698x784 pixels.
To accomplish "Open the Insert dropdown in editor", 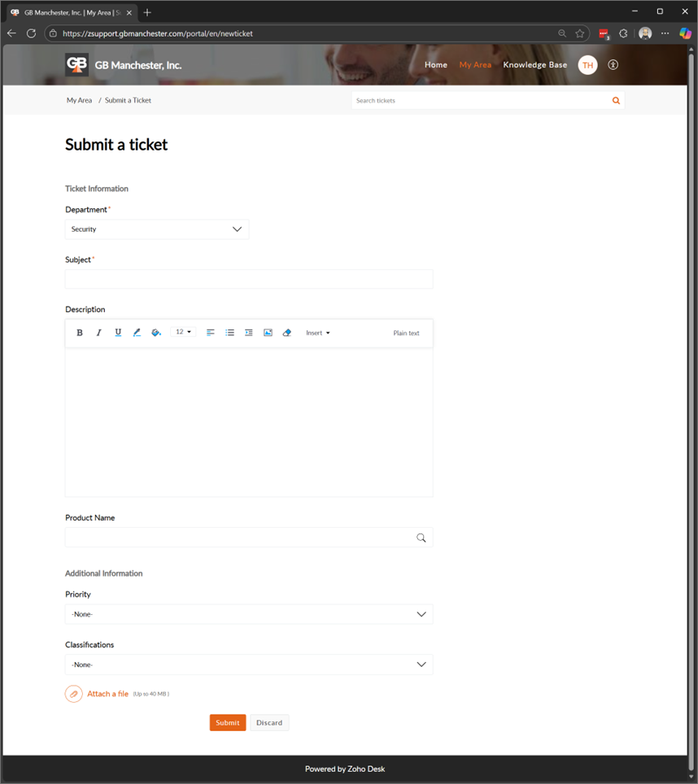I will [317, 333].
